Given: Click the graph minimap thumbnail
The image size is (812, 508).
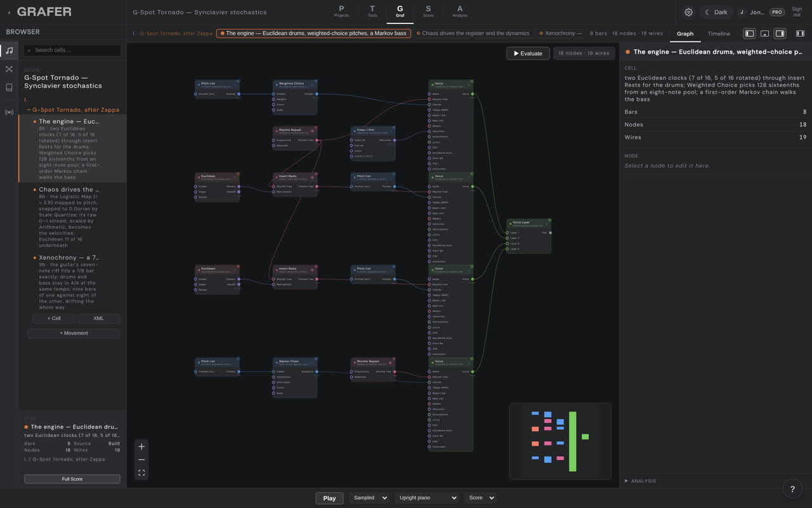Looking at the screenshot, I should tap(560, 441).
